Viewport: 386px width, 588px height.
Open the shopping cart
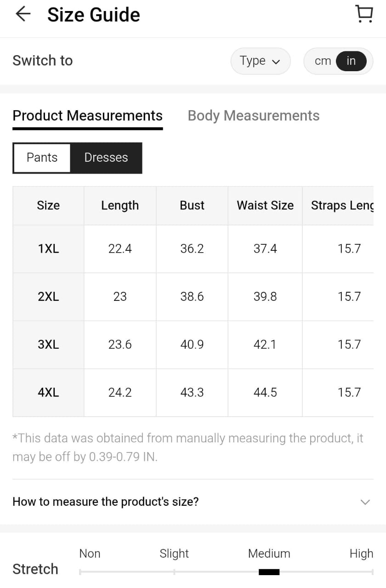click(364, 14)
